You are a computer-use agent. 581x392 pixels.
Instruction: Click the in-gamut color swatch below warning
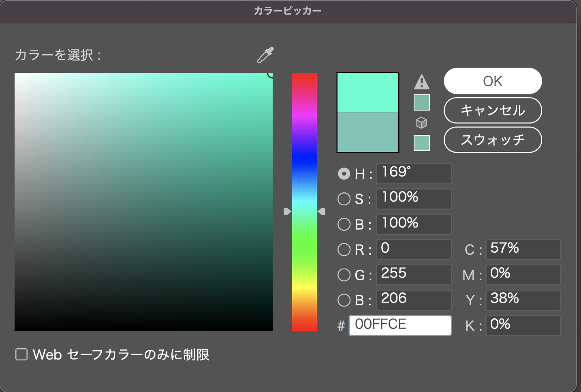point(421,102)
